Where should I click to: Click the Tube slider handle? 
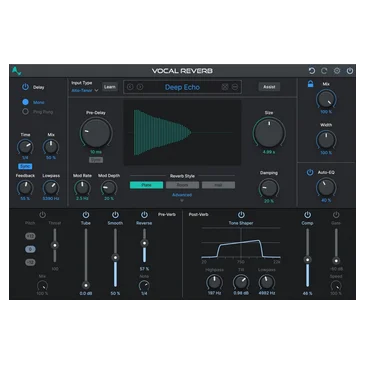tap(86, 285)
